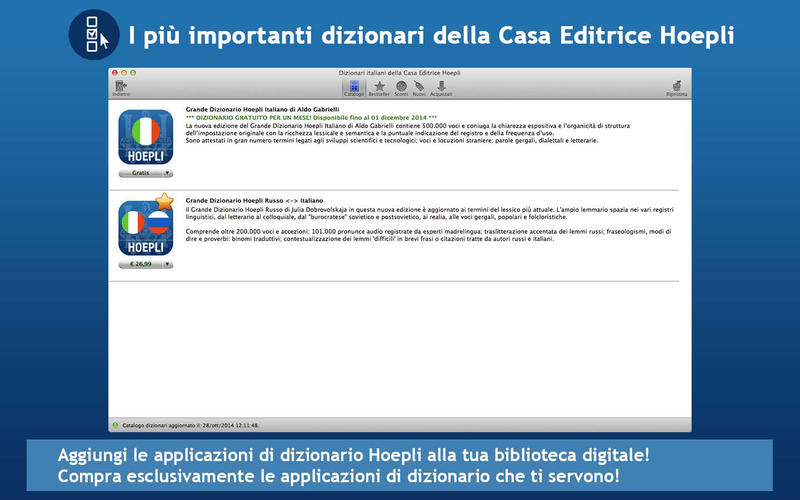800x500 pixels.
Task: Click the gold star badge on Russo dictionary
Action: (164, 202)
